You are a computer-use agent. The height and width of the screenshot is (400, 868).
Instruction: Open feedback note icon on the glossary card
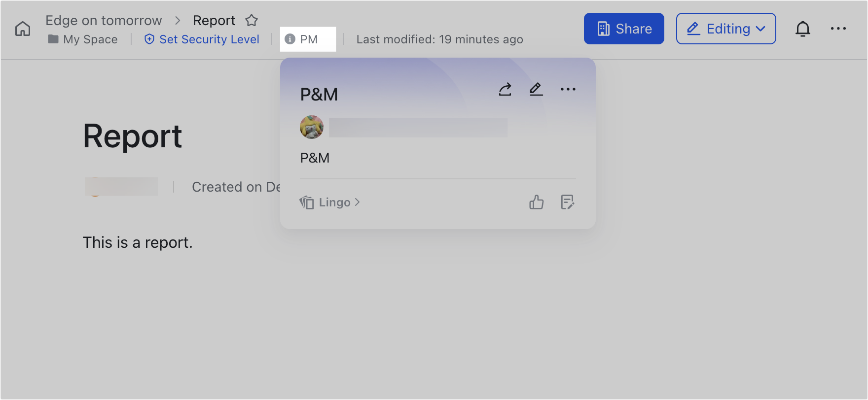(568, 202)
